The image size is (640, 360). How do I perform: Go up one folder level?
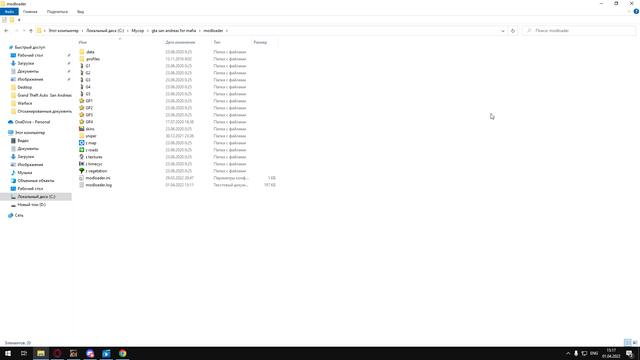pyautogui.click(x=31, y=31)
